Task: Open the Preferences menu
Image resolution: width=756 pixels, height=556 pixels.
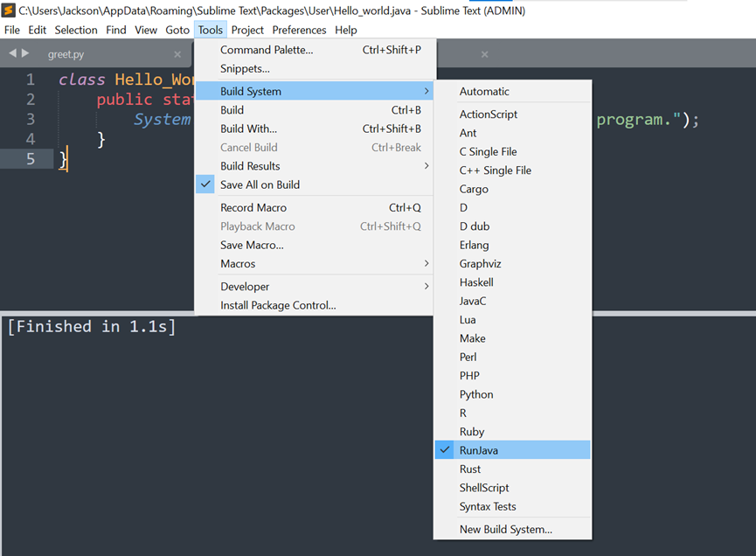Action: click(x=299, y=30)
